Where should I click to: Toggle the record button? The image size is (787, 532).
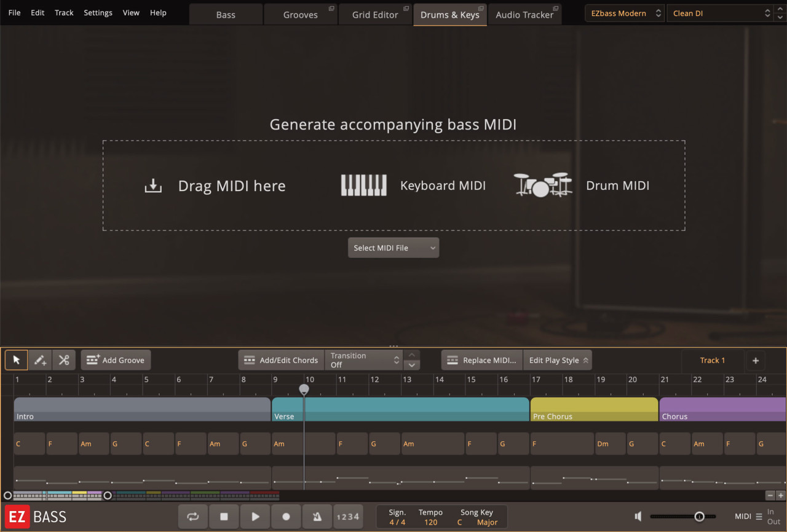point(286,517)
